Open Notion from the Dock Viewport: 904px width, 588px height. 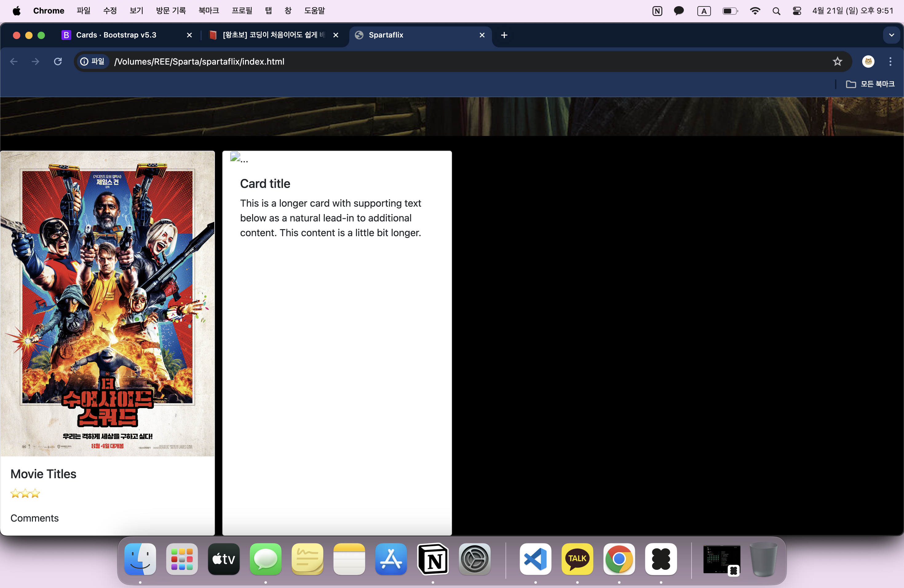click(433, 559)
